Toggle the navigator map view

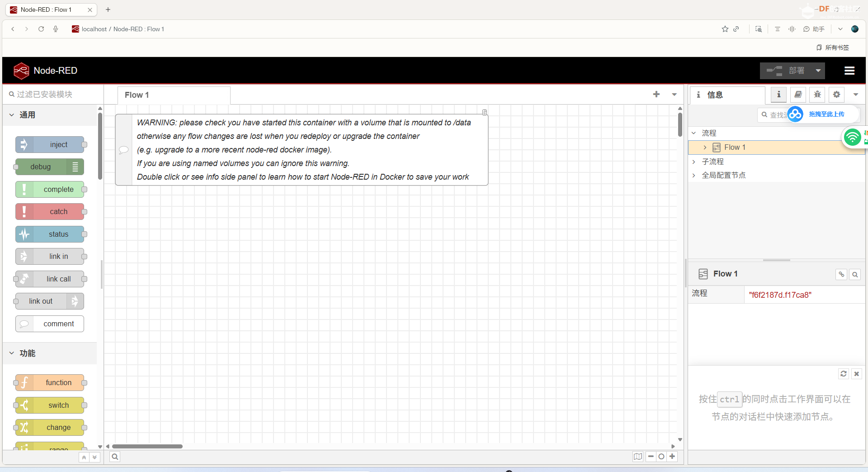pos(638,457)
